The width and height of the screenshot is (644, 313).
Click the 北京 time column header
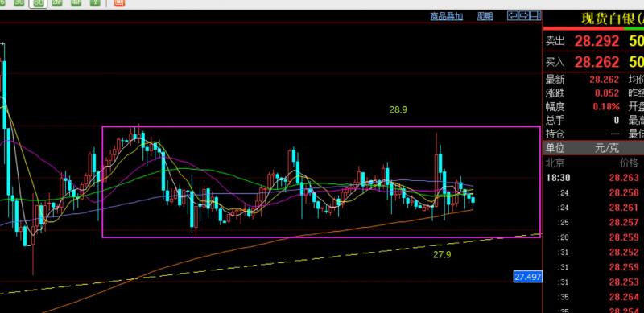point(555,163)
